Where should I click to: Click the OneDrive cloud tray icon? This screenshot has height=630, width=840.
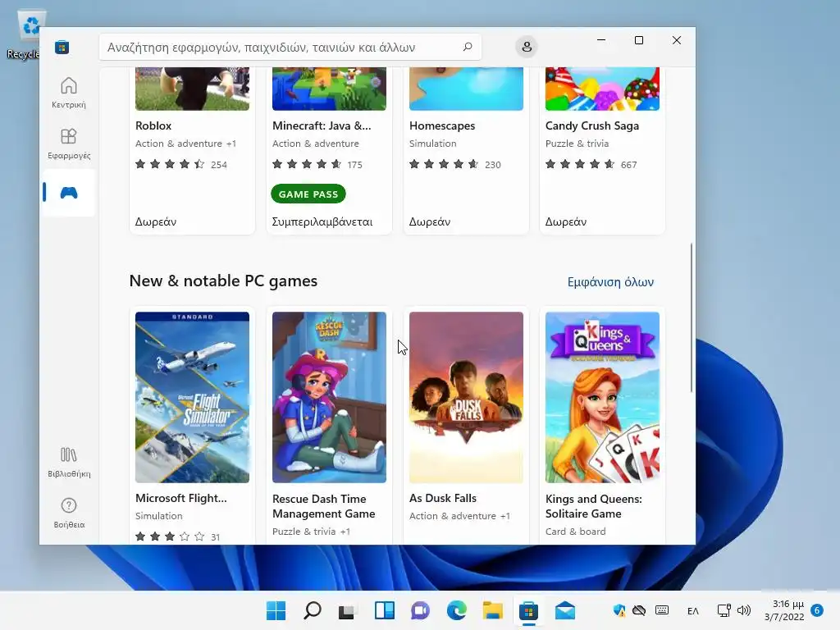point(639,610)
